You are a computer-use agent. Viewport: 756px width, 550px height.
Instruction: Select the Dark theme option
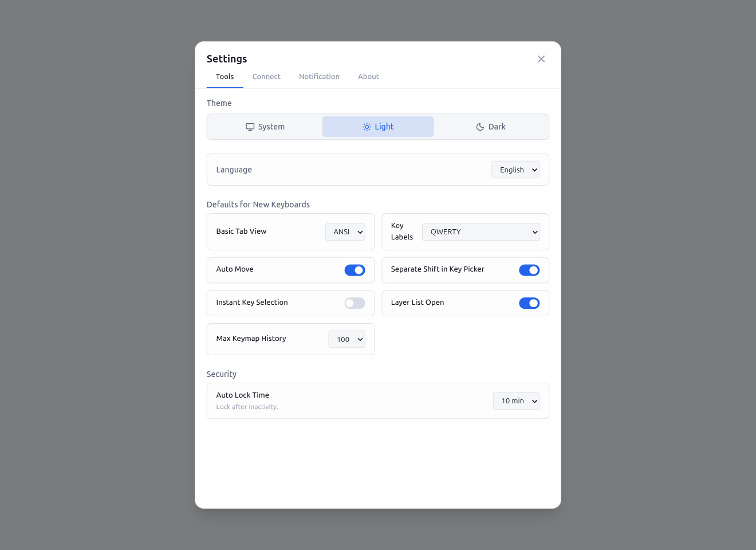(490, 126)
